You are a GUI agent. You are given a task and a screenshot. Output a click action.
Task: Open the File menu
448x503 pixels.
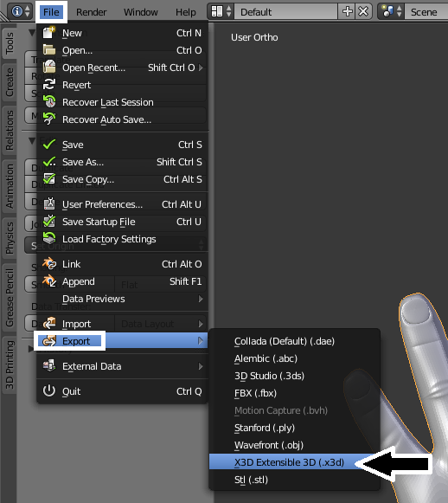(51, 12)
